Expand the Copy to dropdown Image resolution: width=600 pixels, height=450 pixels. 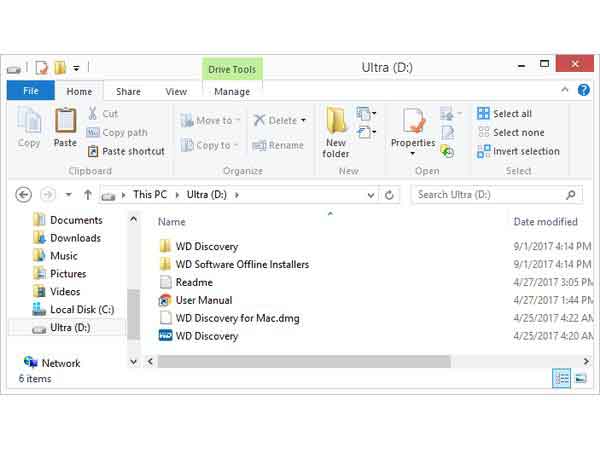(236, 145)
